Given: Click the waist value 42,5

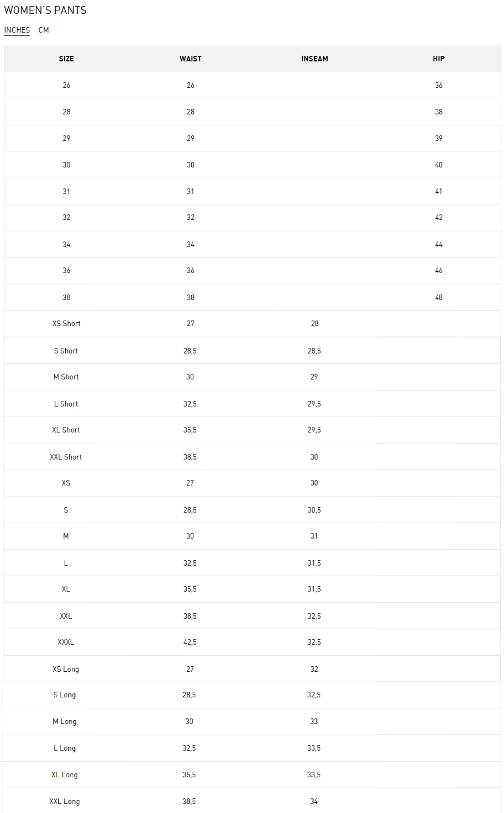Looking at the screenshot, I should [190, 642].
